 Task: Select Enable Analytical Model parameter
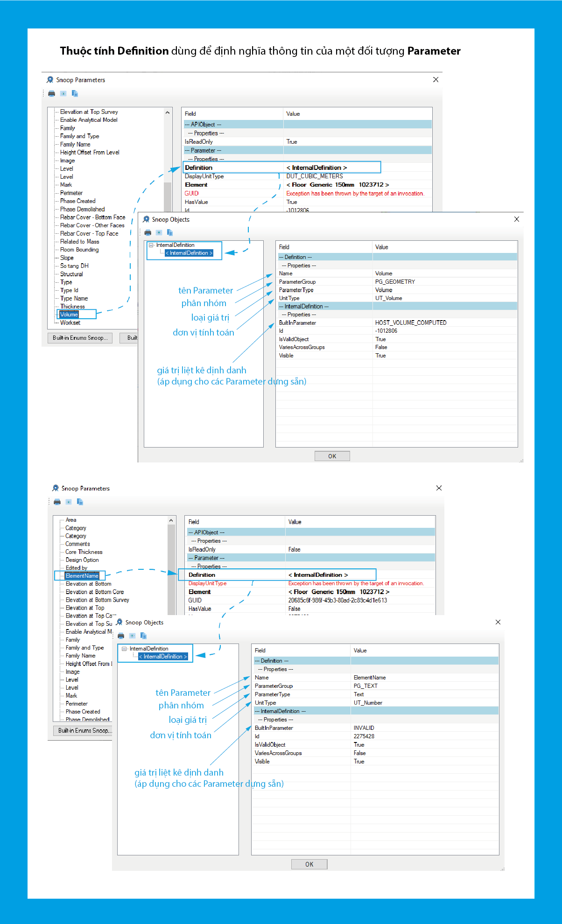pos(89,120)
